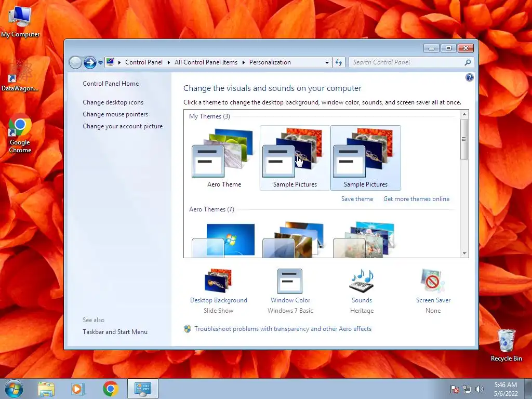Open Control Panel Home link
Image resolution: width=532 pixels, height=399 pixels.
pos(111,84)
